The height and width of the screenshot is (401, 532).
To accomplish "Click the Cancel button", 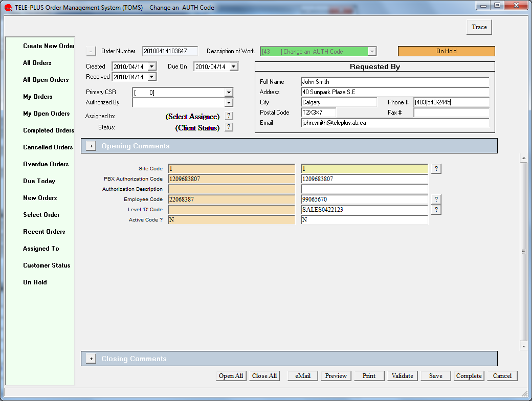I will 502,376.
